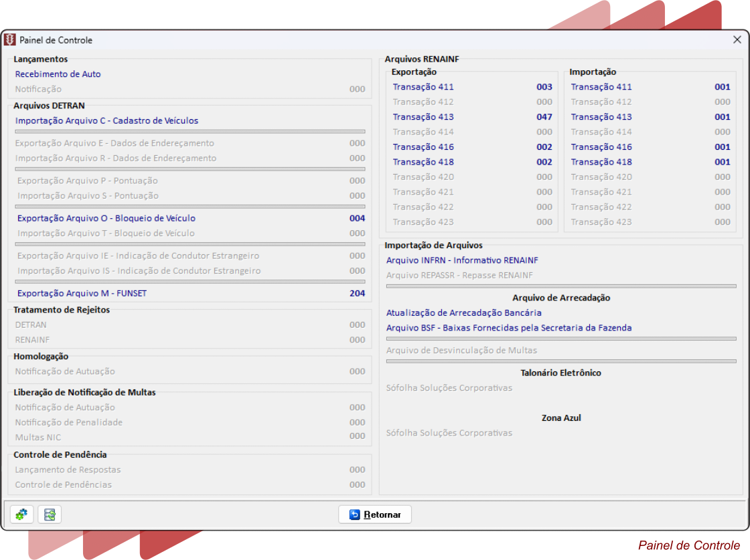The height and width of the screenshot is (560, 750).
Task: Open Recebimento de Auto
Action: [58, 74]
